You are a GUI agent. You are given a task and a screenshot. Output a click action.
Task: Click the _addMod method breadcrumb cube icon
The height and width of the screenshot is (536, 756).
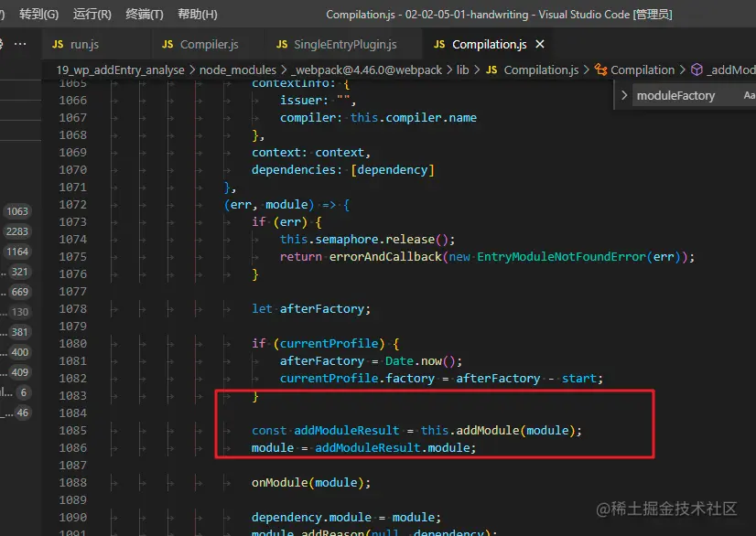(697, 70)
